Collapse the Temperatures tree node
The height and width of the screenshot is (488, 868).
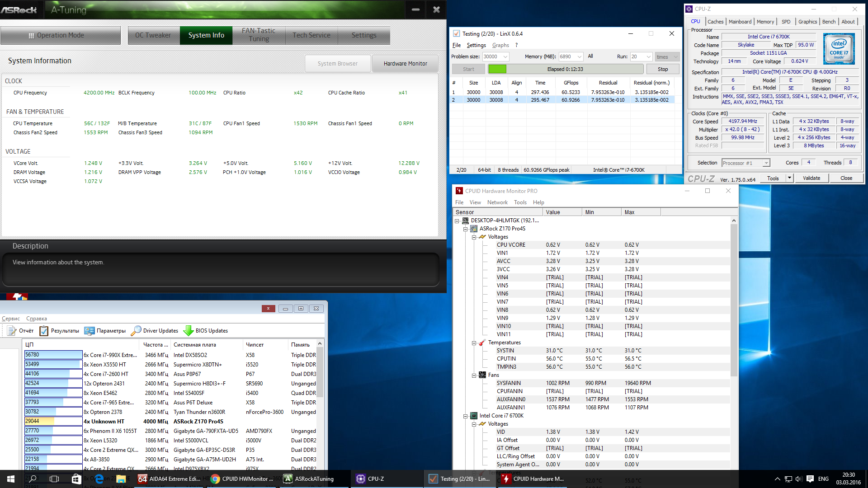[x=474, y=343]
